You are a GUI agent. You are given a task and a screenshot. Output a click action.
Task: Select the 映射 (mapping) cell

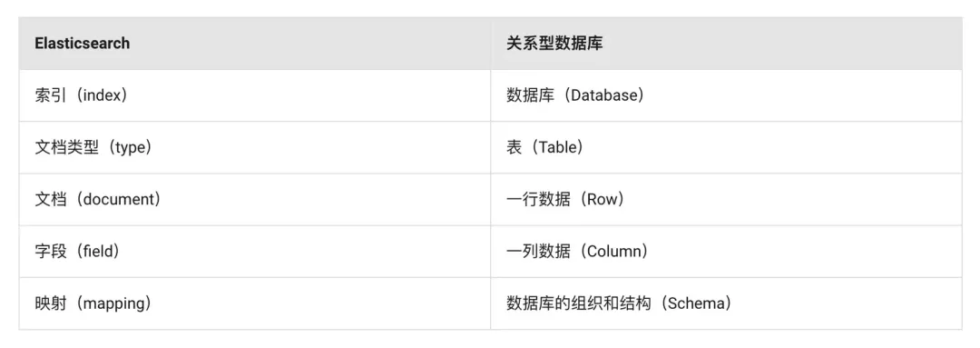tap(254, 303)
